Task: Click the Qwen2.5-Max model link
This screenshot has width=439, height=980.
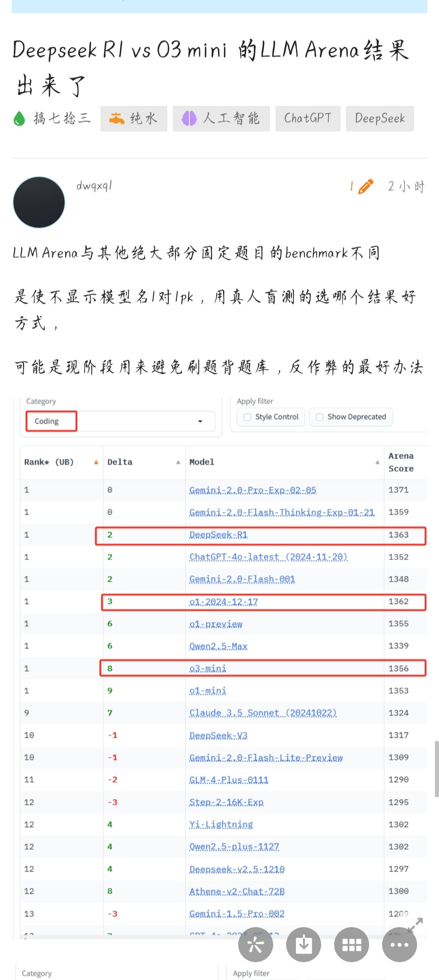Action: [x=218, y=646]
